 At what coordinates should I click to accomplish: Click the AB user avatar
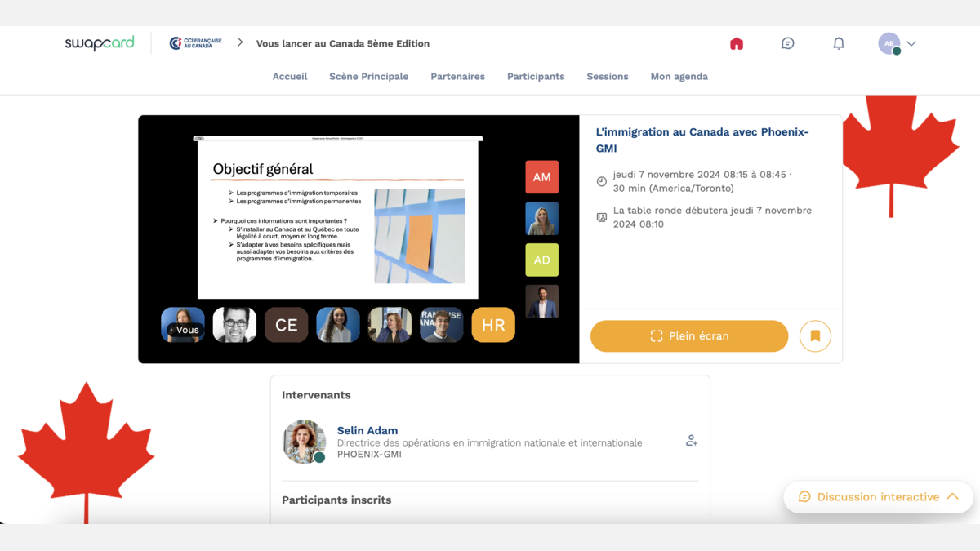point(889,43)
